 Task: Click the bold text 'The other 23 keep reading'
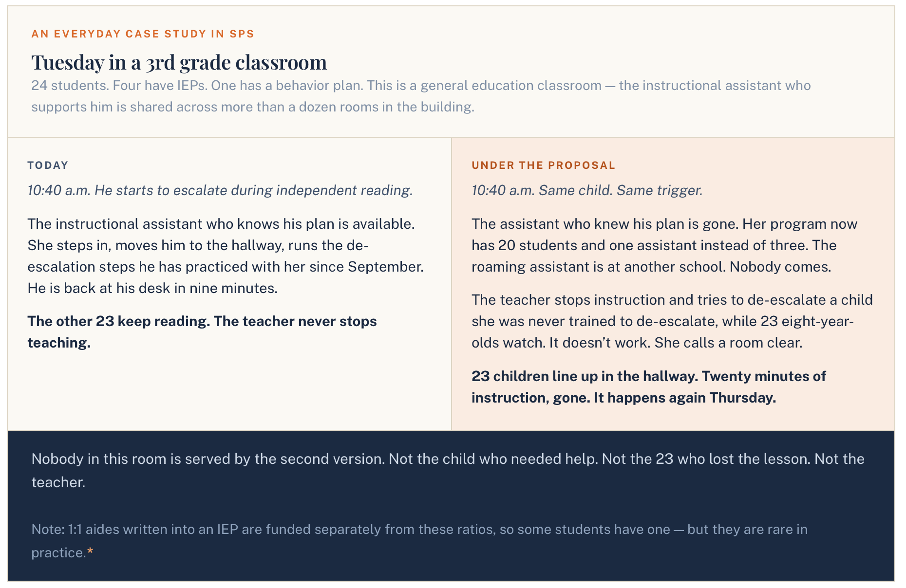pos(118,321)
